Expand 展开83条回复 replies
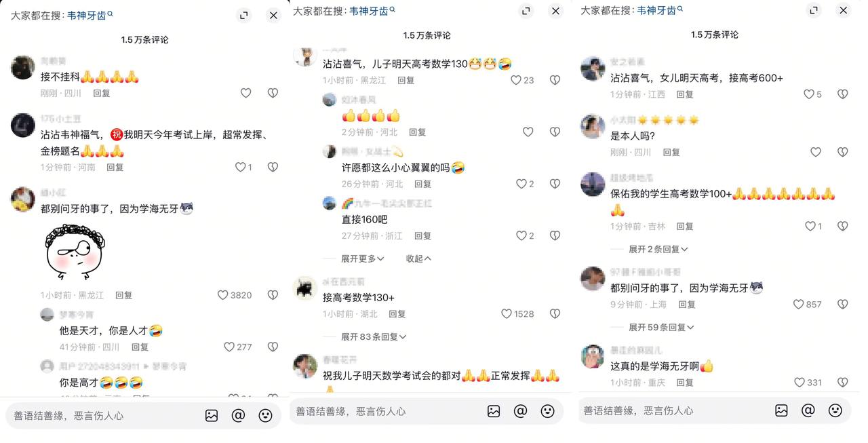 pyautogui.click(x=374, y=336)
